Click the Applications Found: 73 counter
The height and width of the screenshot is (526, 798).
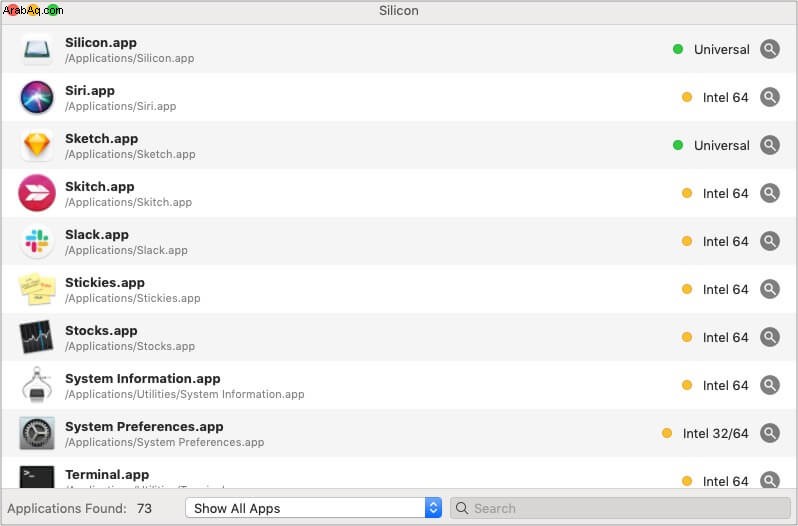79,508
